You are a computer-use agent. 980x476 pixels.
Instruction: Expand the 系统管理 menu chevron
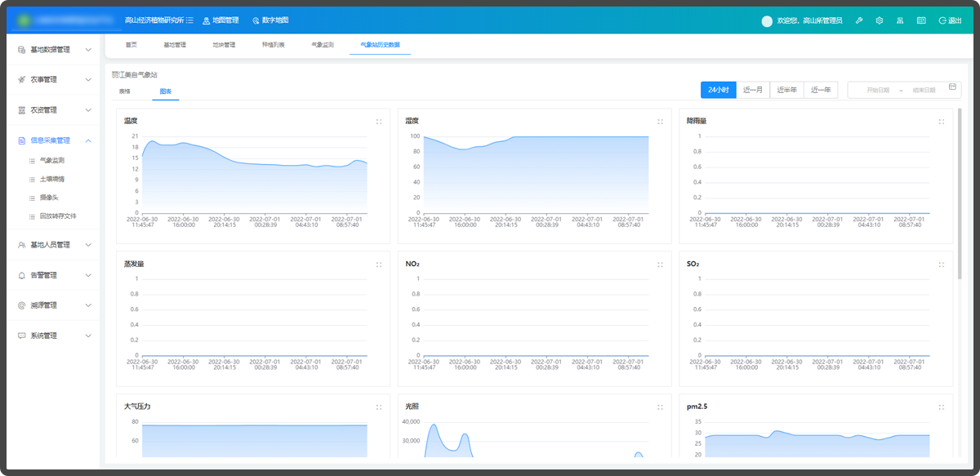pyautogui.click(x=88, y=336)
